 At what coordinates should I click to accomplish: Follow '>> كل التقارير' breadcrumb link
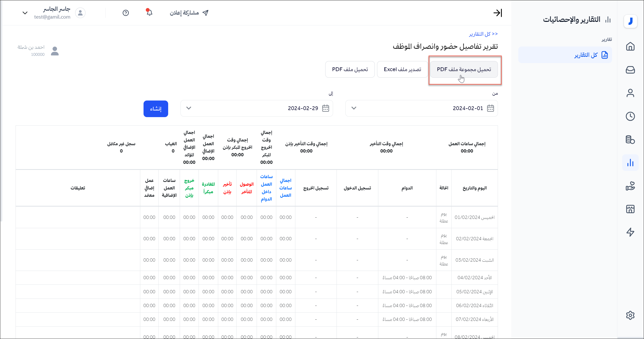(x=483, y=34)
